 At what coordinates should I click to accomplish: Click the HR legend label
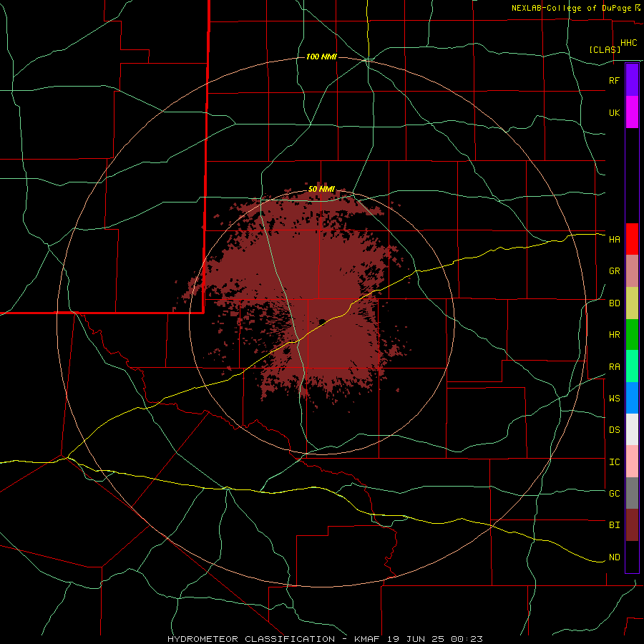tap(614, 335)
